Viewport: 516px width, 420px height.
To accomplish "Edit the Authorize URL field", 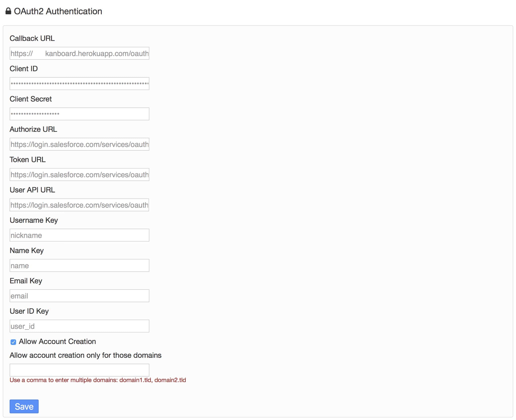I will point(79,144).
